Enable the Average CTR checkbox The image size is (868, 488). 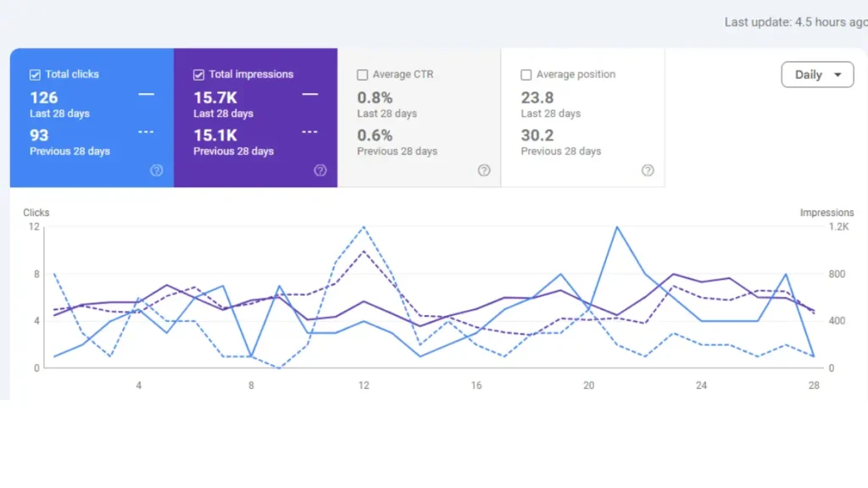363,74
